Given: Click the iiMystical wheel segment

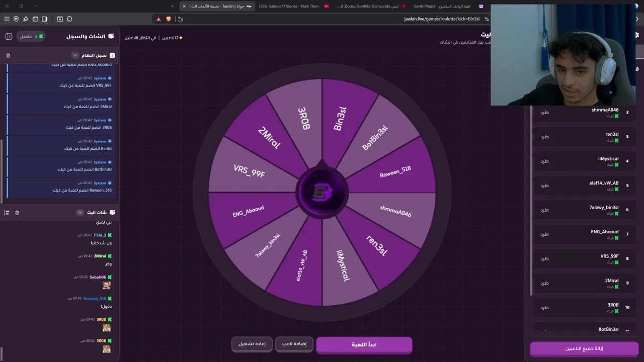Looking at the screenshot, I should pos(343,265).
